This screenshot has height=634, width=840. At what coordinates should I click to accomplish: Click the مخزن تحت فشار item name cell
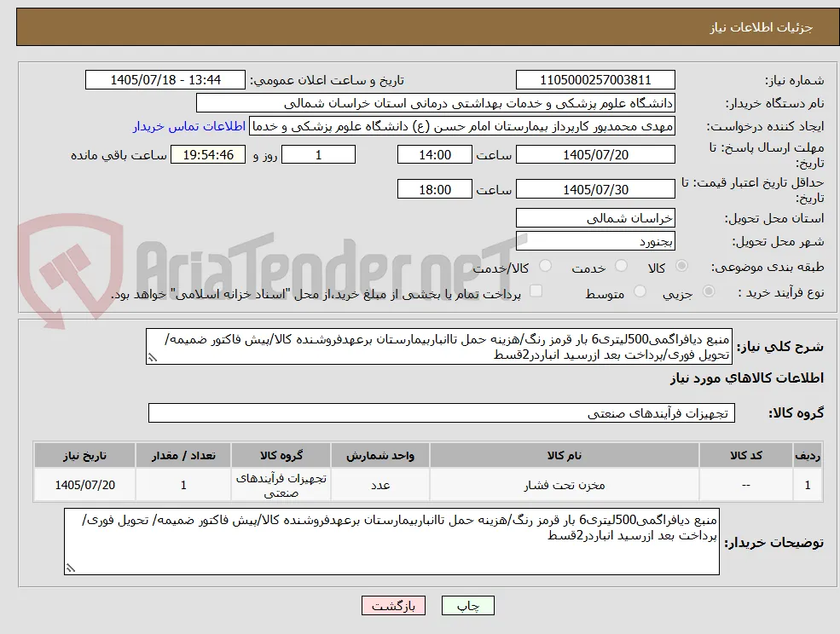coord(564,485)
